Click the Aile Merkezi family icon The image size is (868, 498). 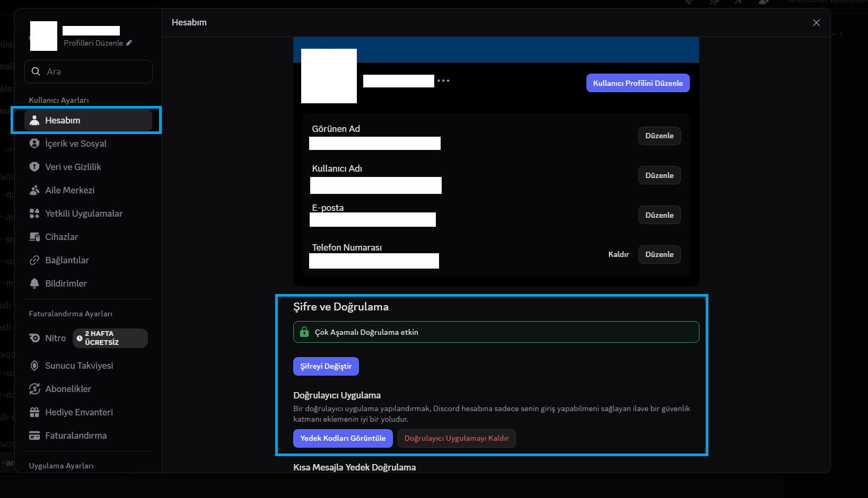click(x=34, y=190)
